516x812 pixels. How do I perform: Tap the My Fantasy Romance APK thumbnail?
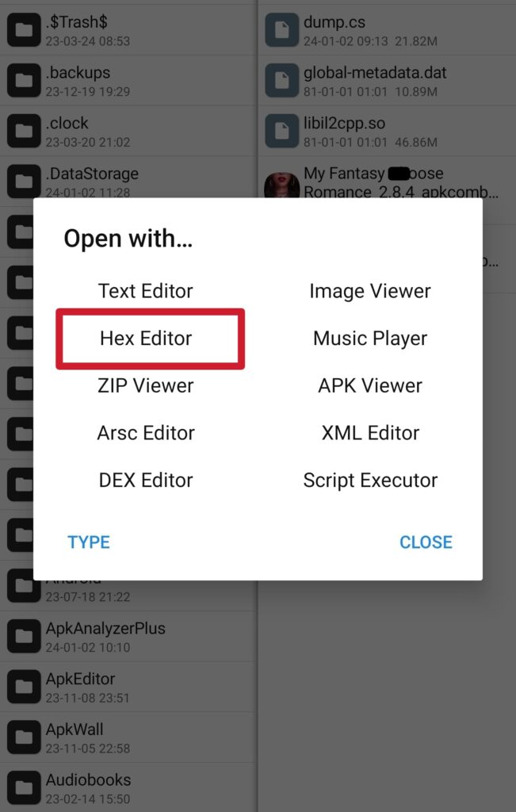pyautogui.click(x=282, y=186)
